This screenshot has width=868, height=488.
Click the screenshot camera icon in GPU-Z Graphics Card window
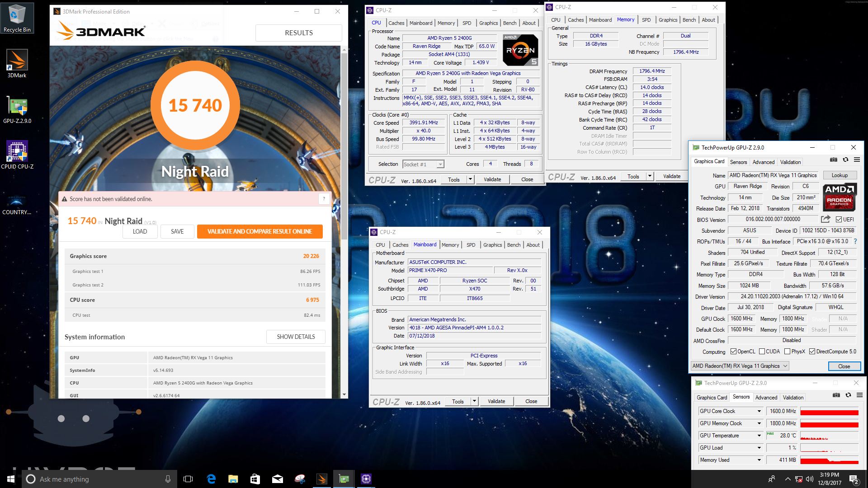pos(834,160)
